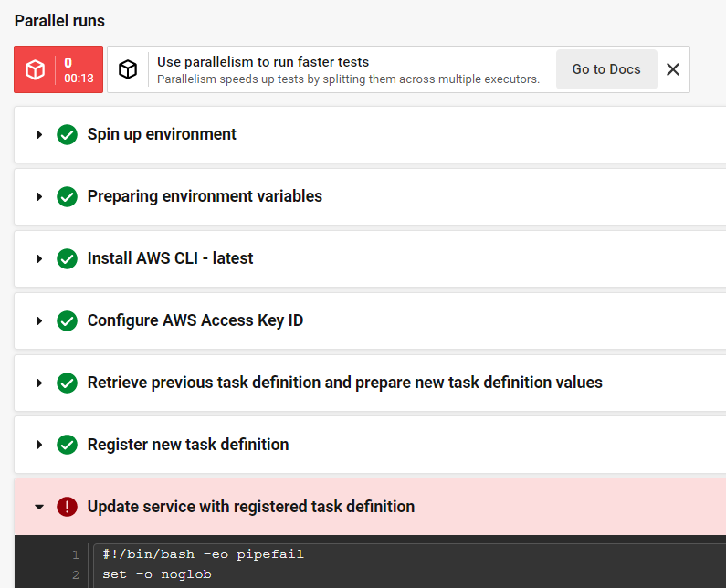This screenshot has height=588, width=726.
Task: Click the green check icon for Spin up environment
Action: [67, 135]
